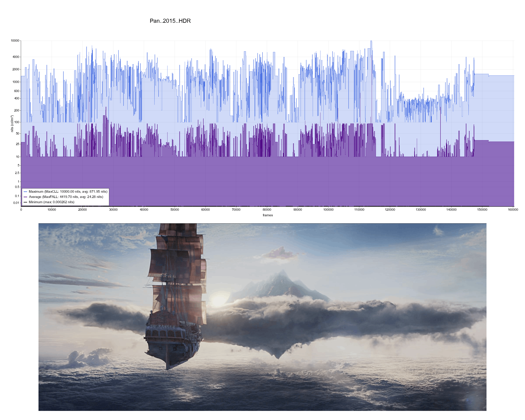525x420 pixels.
Task: Click the 25 y-axis tick label
Action: (17, 144)
